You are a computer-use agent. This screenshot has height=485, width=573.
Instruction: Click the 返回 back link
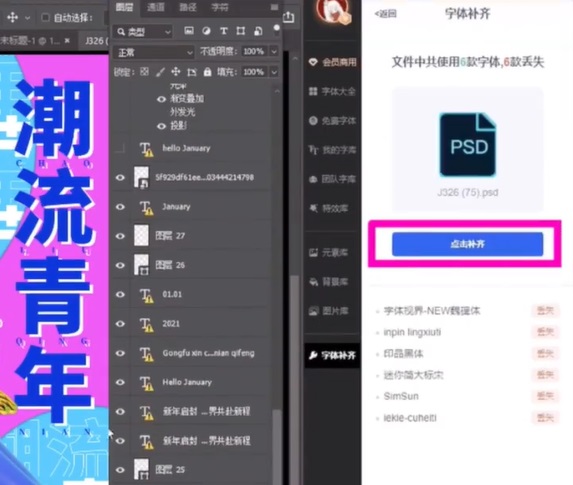pos(385,14)
